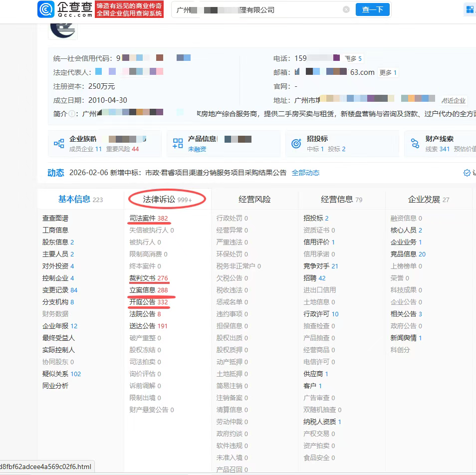
Task: Click the 产品信息 grid icon
Action: [x=178, y=144]
